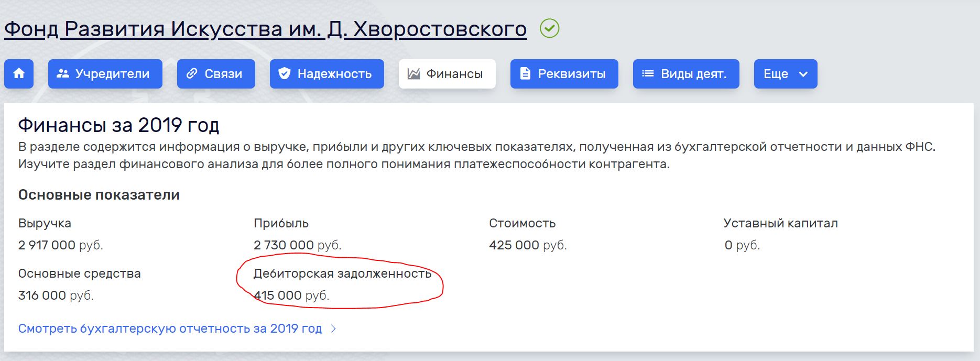Click the home icon button

[x=19, y=74]
